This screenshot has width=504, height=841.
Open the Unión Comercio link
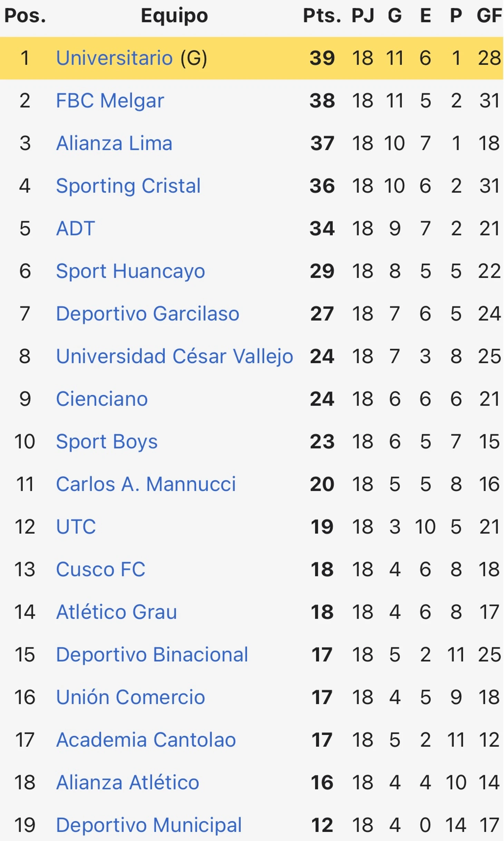tap(131, 697)
